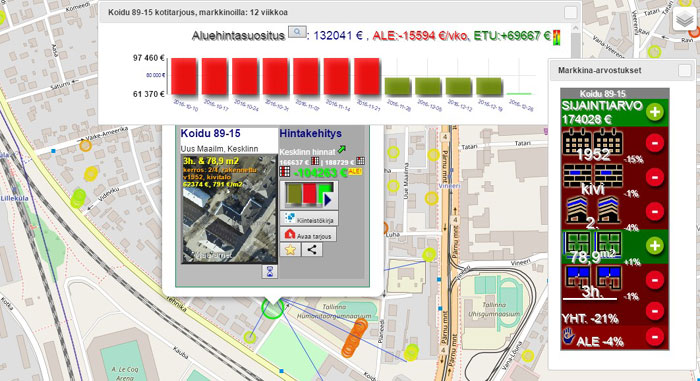Select the Koidu 89-15 title tab
Screen dimensions: 700x381
(x=211, y=133)
